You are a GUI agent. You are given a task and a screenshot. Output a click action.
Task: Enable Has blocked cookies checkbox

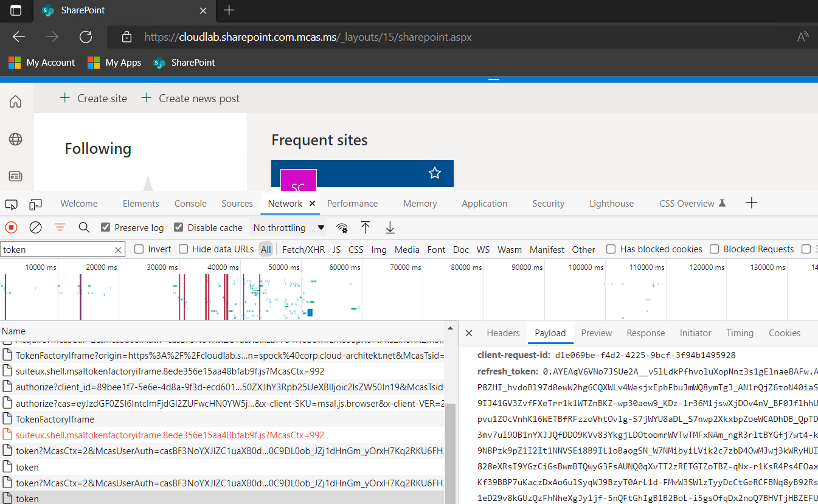(611, 249)
